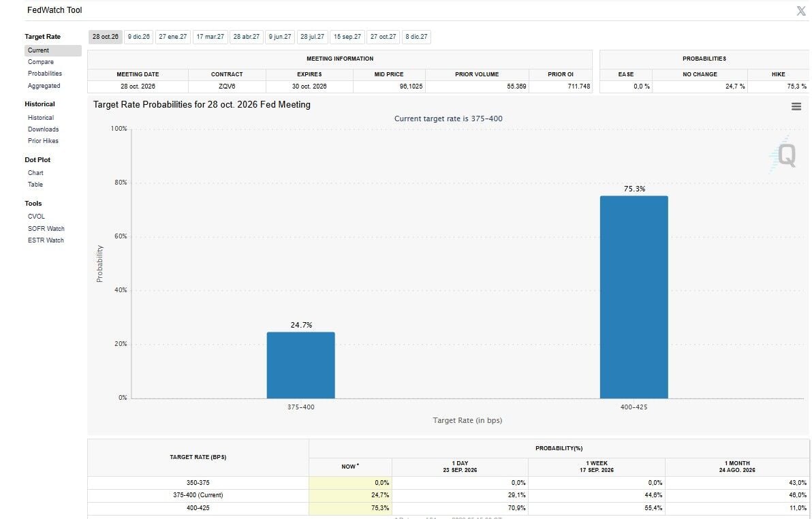Click the 375-400 probability bar
This screenshot has height=519, width=812.
(301, 365)
